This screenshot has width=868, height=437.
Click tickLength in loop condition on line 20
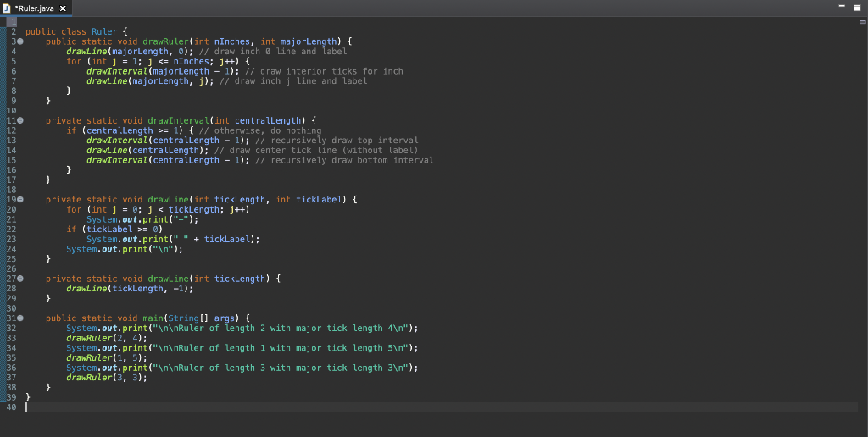coord(194,210)
